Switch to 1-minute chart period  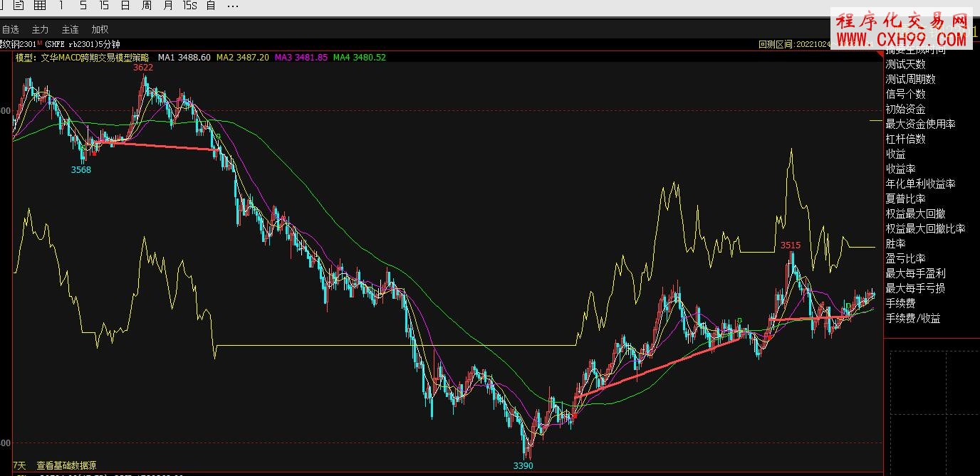click(x=62, y=6)
